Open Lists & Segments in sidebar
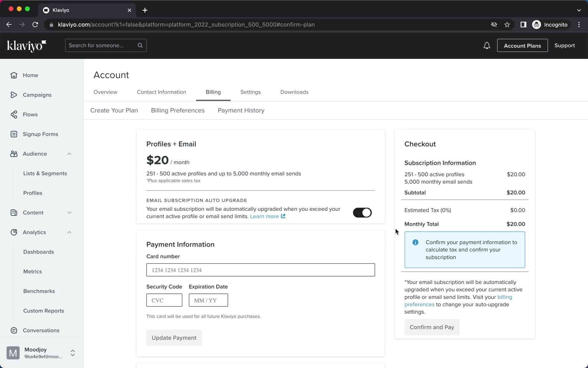Image resolution: width=588 pixels, height=368 pixels. pos(45,173)
